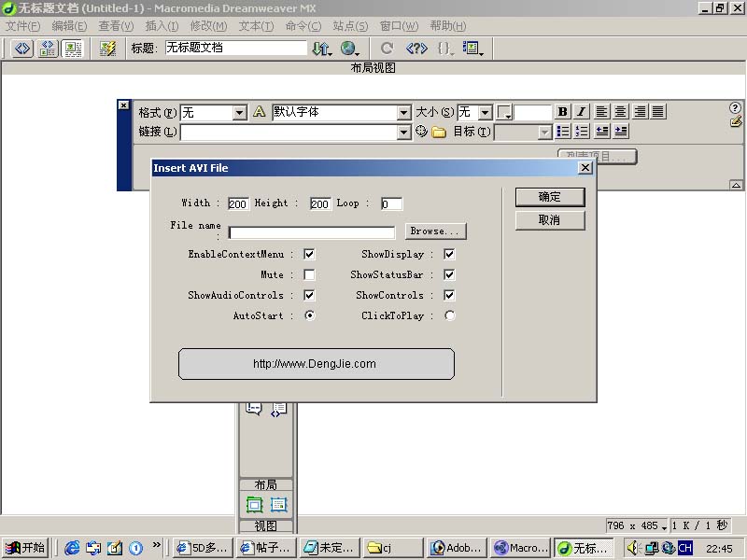Screen dimensions: 747x560
Task: Click the 取消 button in dialog
Action: click(x=550, y=220)
